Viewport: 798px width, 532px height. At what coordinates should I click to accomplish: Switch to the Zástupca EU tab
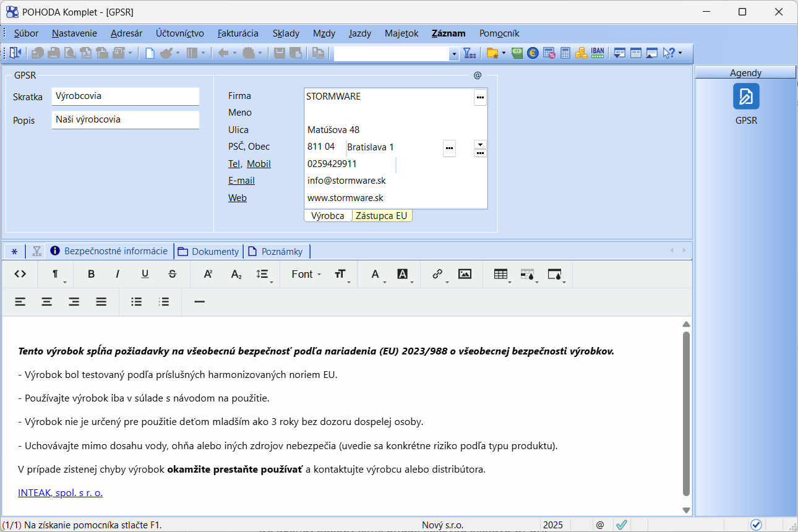tap(382, 216)
